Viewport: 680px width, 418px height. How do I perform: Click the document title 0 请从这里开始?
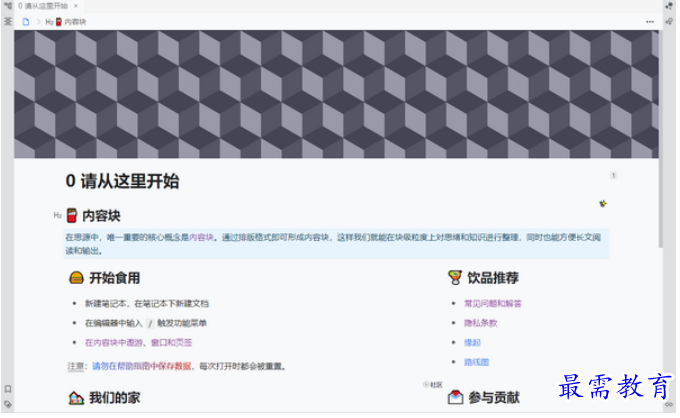(x=123, y=182)
